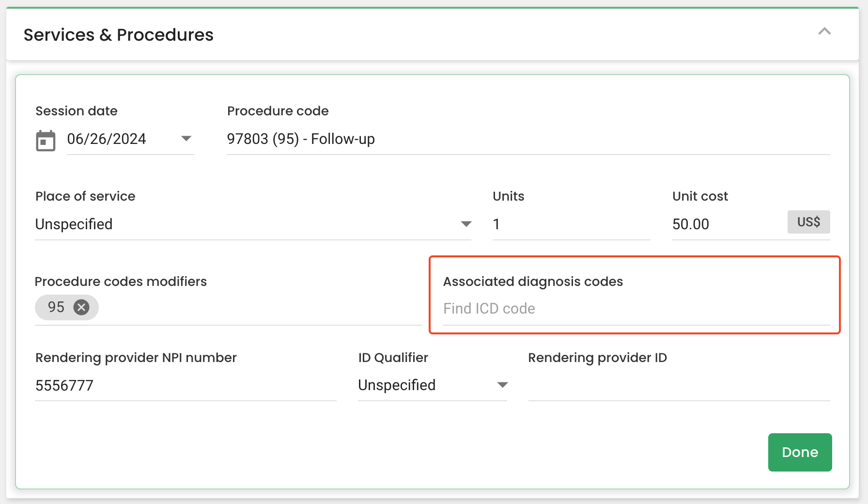Collapse the Services & Procedures section

pyautogui.click(x=825, y=32)
